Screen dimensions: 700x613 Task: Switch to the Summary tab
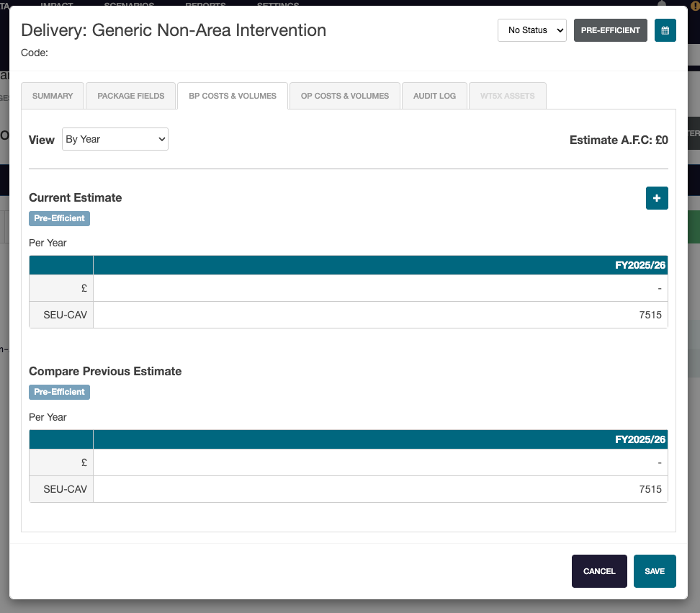point(53,96)
